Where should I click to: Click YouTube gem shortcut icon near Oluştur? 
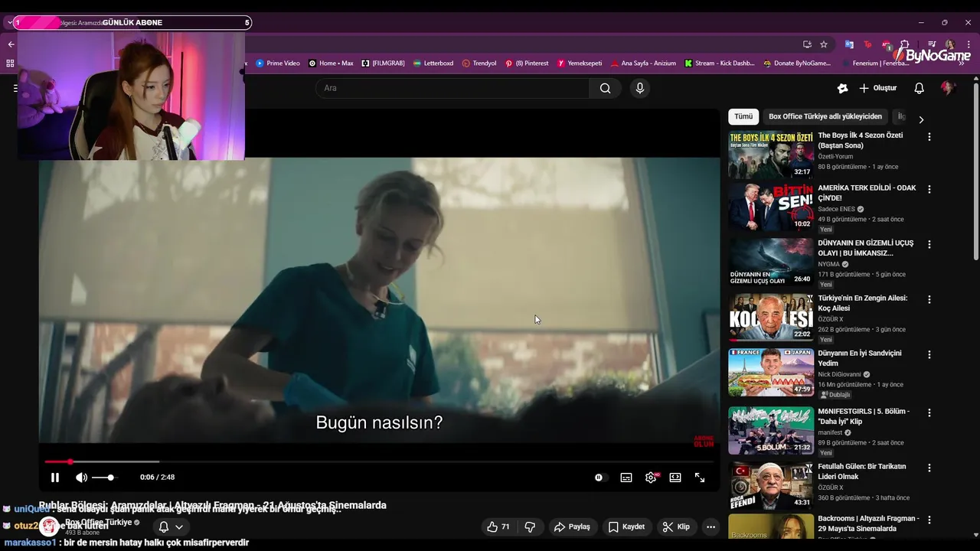click(x=842, y=88)
